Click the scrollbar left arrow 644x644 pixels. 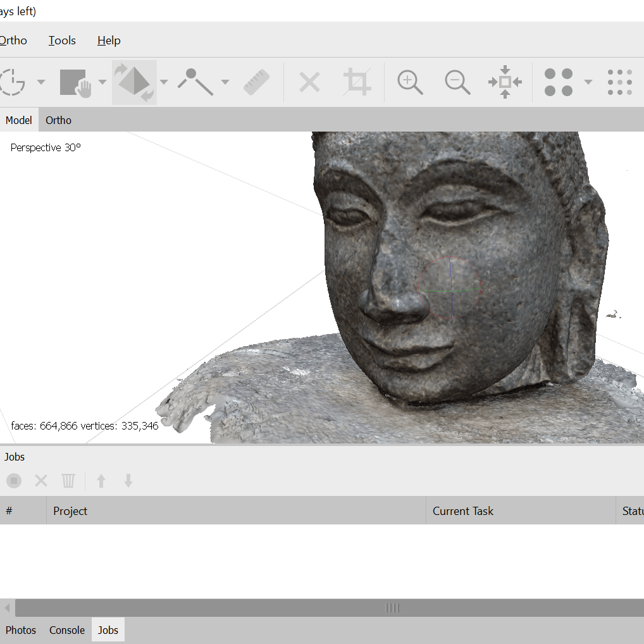(7, 608)
